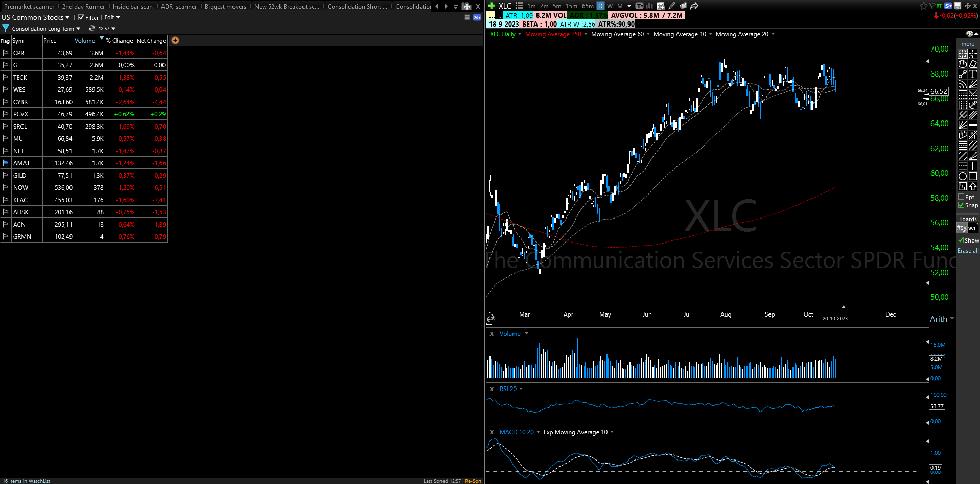Select the 5m timeframe button
Viewport: 980px width, 484px height.
557,6
